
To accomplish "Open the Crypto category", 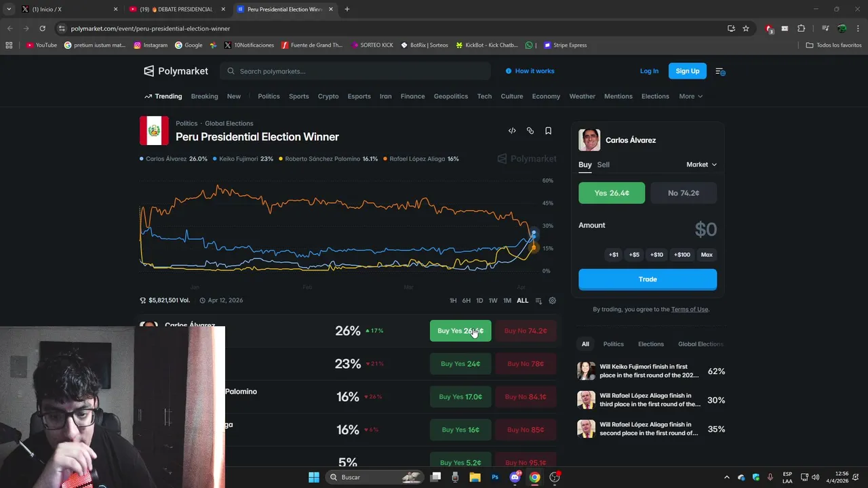I will 328,96.
